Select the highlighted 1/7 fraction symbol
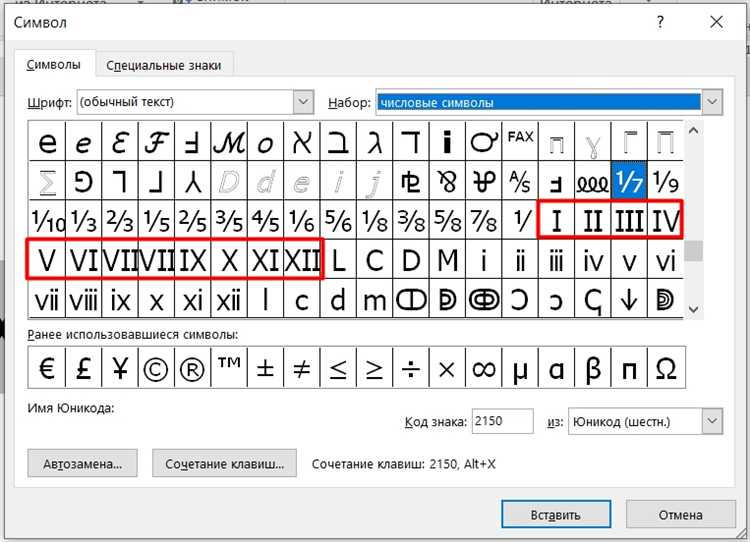This screenshot has height=542, width=750. point(629,181)
